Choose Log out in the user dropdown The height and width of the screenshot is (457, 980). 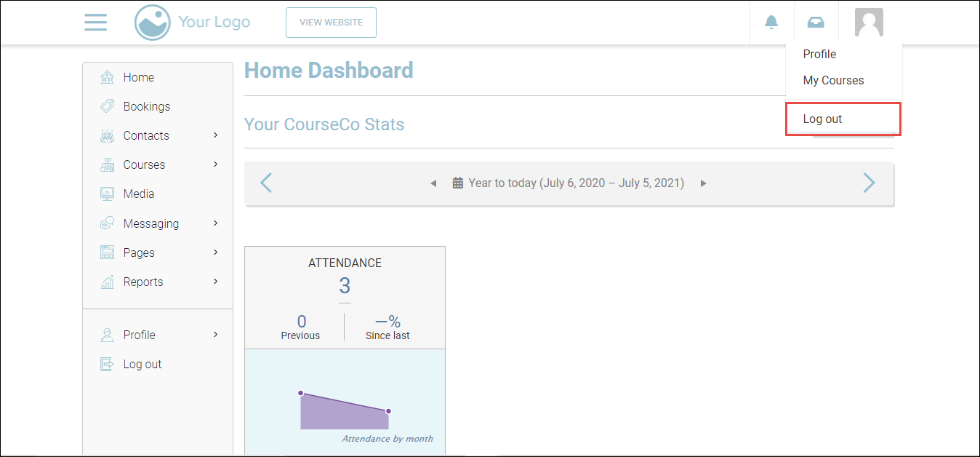pyautogui.click(x=822, y=119)
